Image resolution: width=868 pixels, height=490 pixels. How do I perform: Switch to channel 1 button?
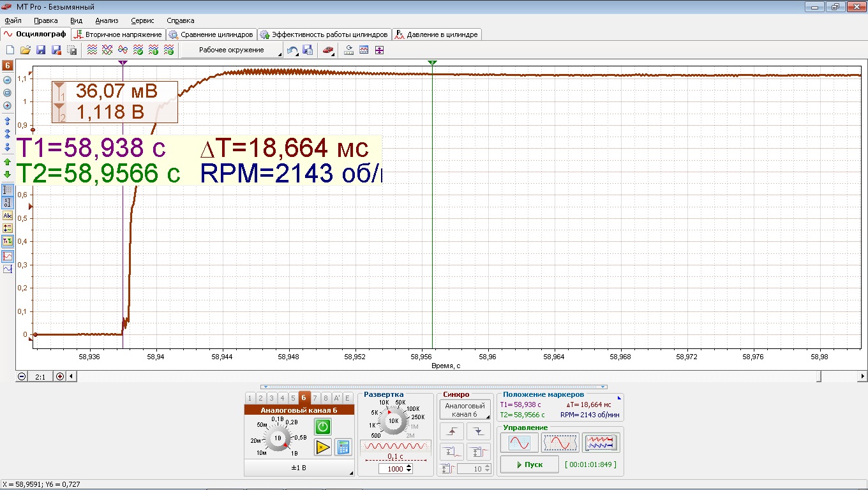tap(250, 397)
